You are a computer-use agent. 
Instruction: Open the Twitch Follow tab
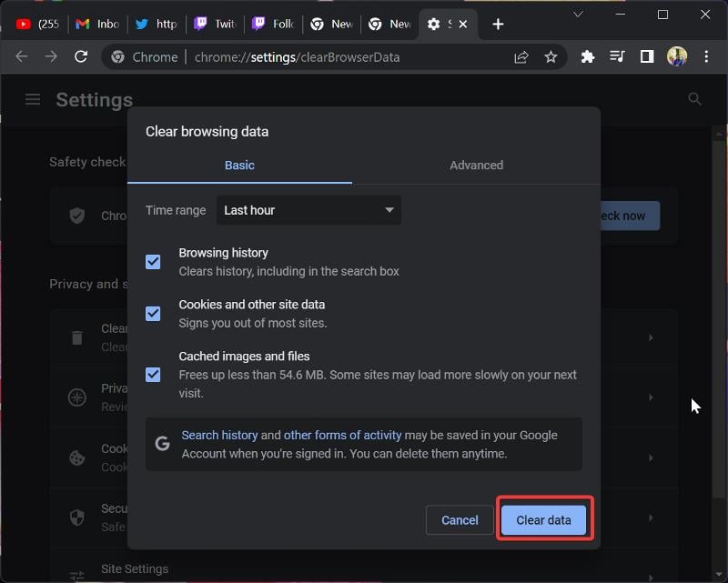coord(274,25)
